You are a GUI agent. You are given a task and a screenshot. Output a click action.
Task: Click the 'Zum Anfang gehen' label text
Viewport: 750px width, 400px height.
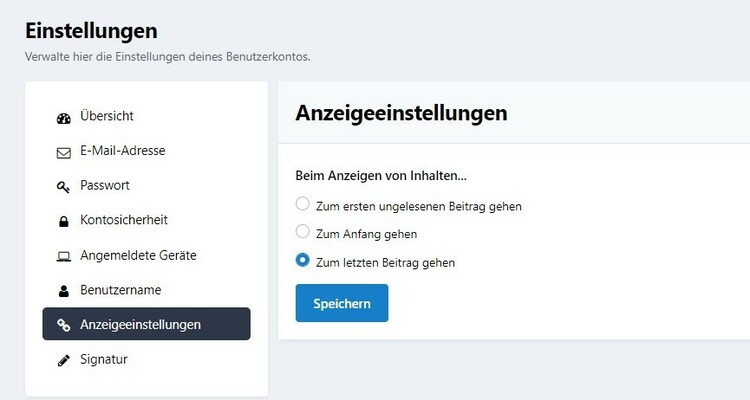366,234
